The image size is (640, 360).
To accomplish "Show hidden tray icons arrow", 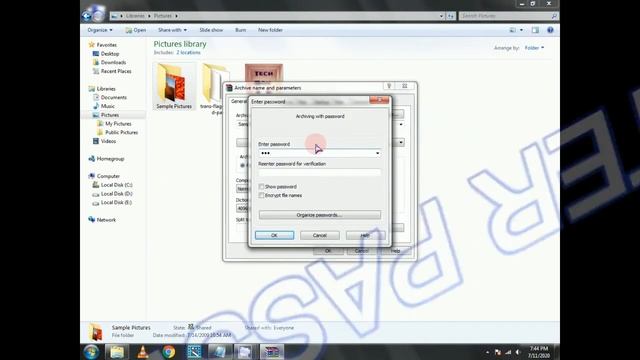I will pos(487,352).
